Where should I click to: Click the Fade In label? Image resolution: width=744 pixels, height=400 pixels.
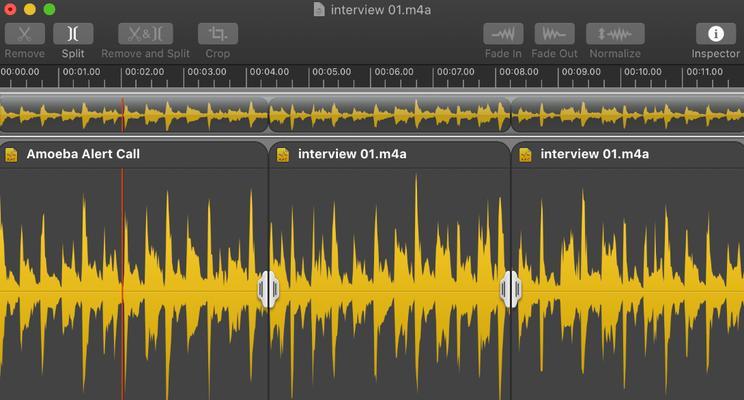click(x=503, y=54)
